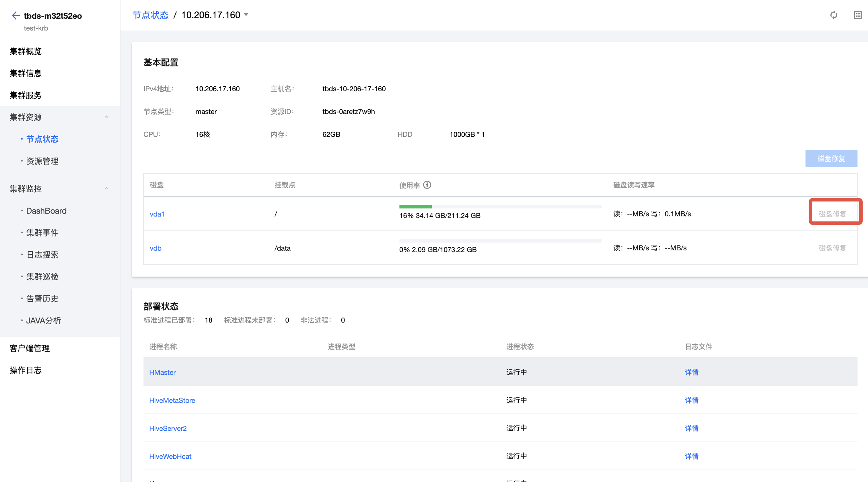Click the list view icon at top right
This screenshot has height=486, width=868.
click(858, 15)
